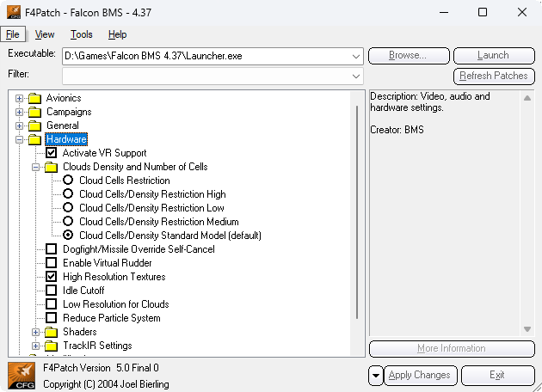This screenshot has width=542, height=392.
Task: Open the Executable path dropdown
Action: (355, 56)
